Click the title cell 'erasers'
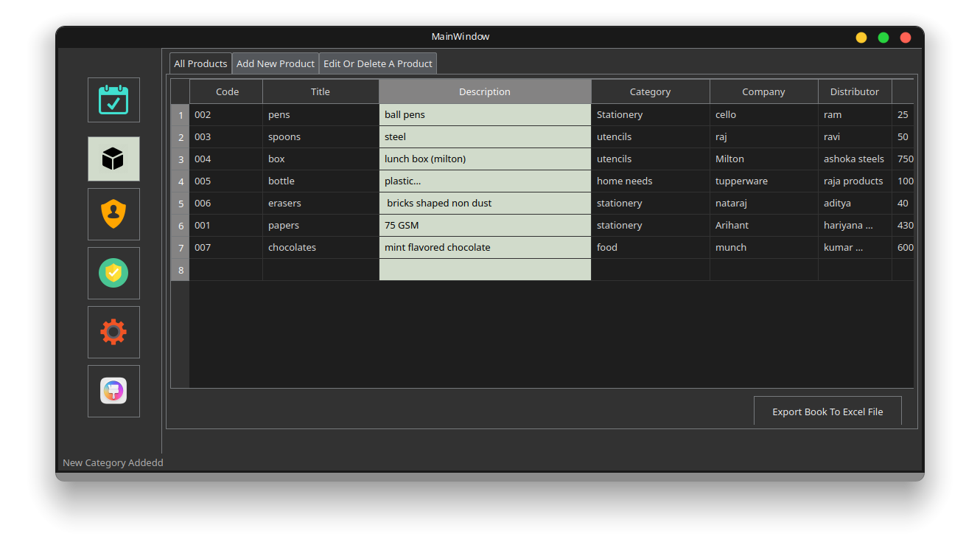The image size is (980, 545). click(321, 204)
